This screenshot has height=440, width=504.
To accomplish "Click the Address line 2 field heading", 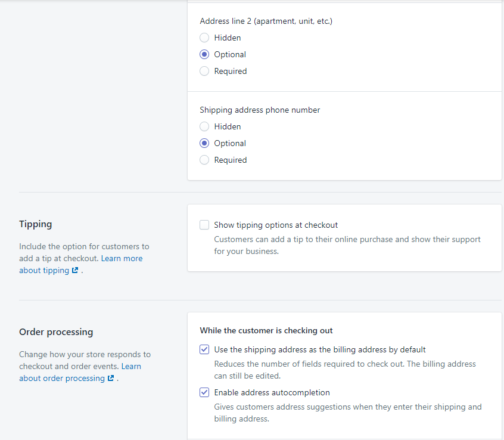I will click(266, 21).
